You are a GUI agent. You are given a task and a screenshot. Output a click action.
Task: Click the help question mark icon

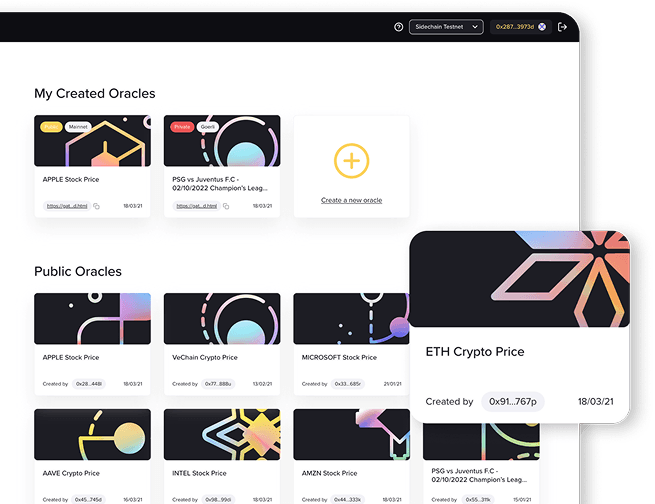pyautogui.click(x=399, y=27)
